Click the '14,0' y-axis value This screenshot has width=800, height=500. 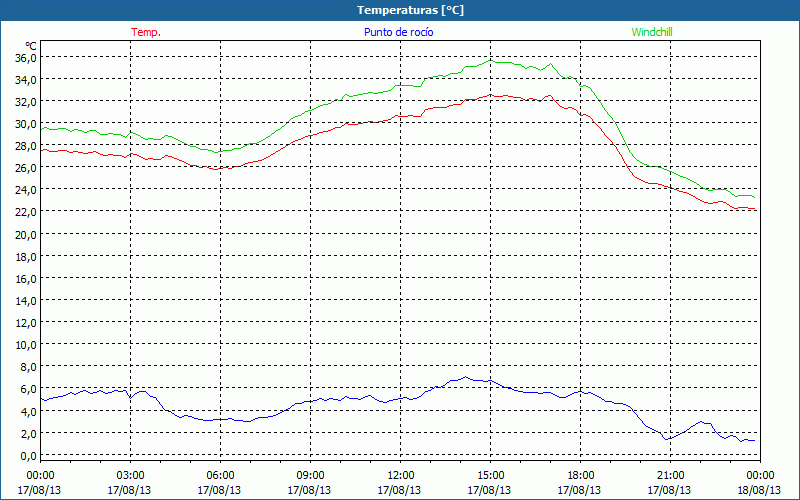point(26,301)
